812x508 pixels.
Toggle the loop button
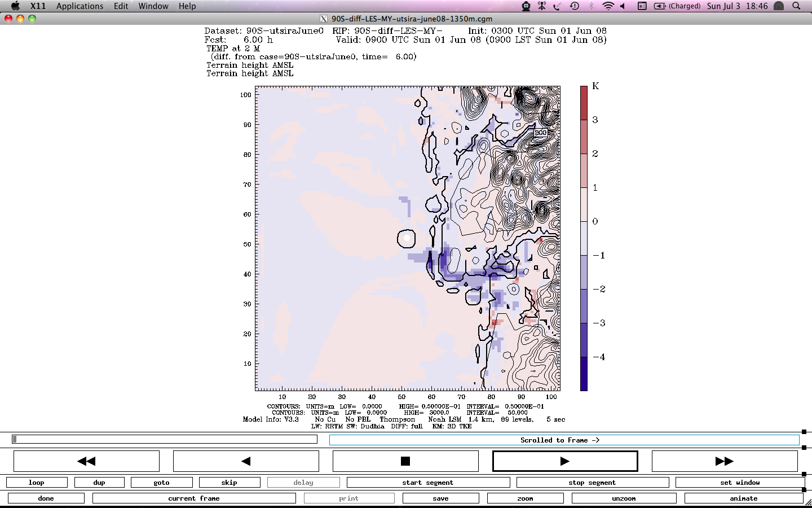(37, 483)
